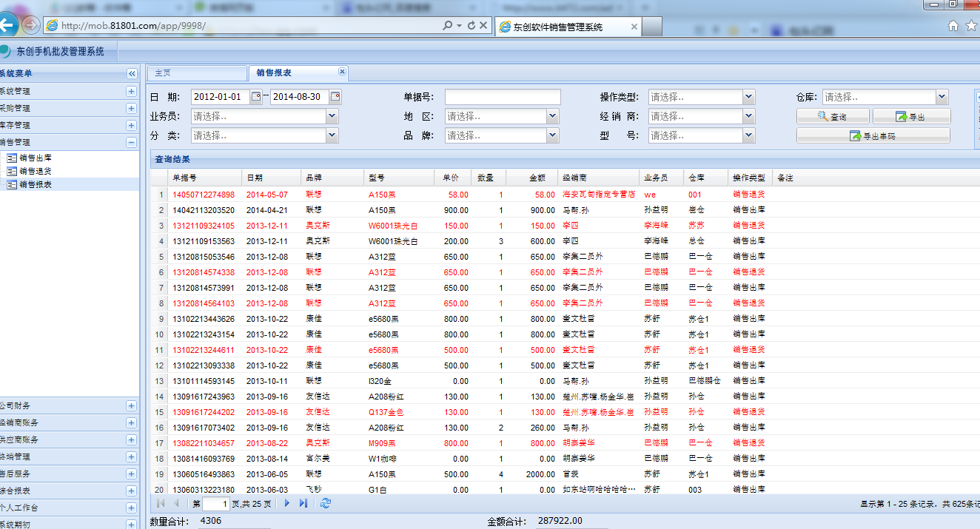
Task: Click the 单据号 input field
Action: click(503, 97)
